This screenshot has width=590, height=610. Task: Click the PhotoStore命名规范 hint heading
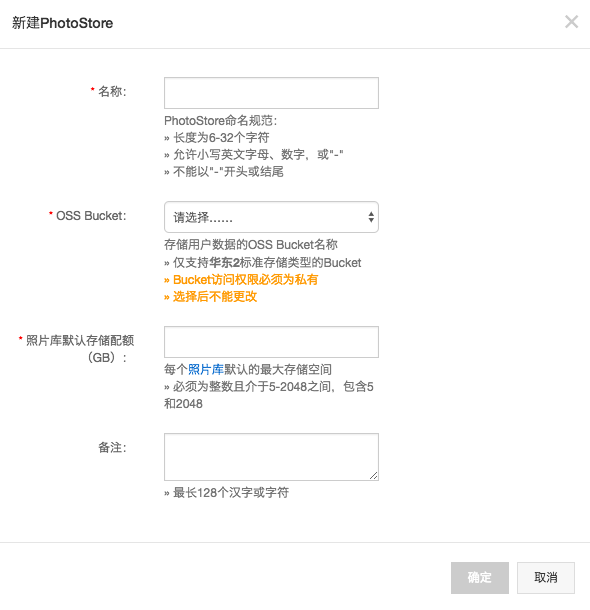(220, 121)
